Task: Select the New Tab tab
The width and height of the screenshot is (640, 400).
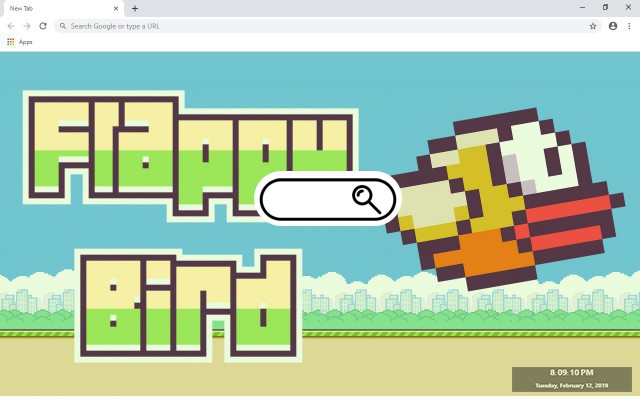Action: click(62, 9)
